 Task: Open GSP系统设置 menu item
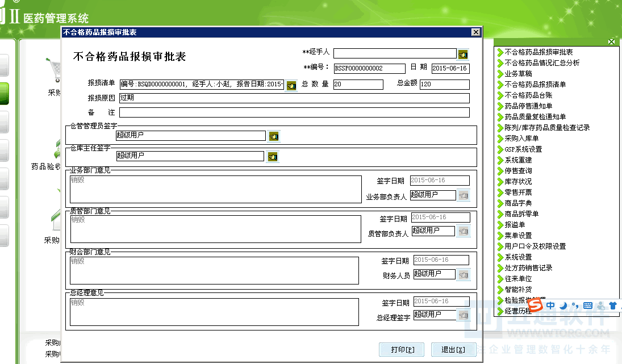[x=523, y=149]
